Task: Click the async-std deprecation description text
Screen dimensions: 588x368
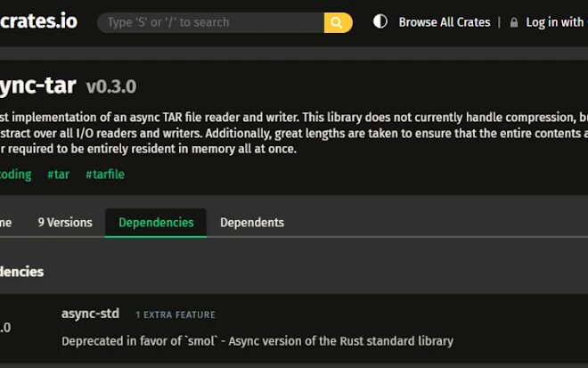Action: pos(257,341)
